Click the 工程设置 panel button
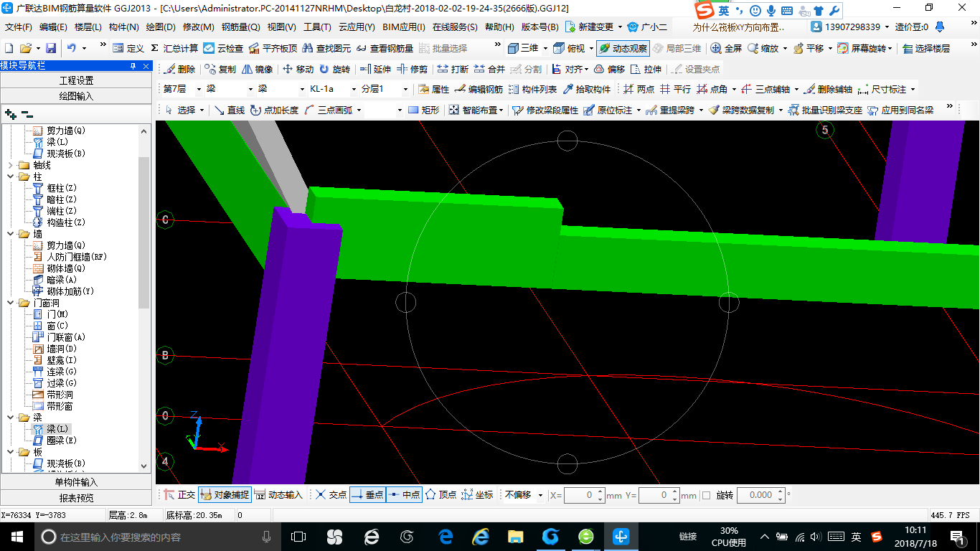 pyautogui.click(x=76, y=80)
